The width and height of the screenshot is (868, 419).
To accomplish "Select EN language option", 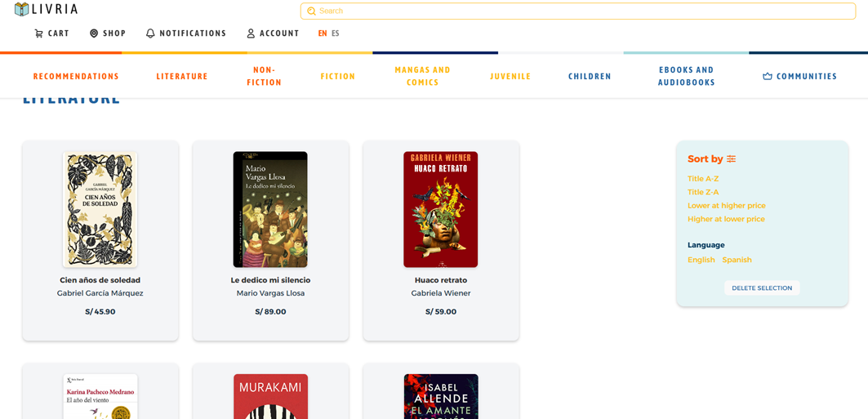I will [x=323, y=33].
